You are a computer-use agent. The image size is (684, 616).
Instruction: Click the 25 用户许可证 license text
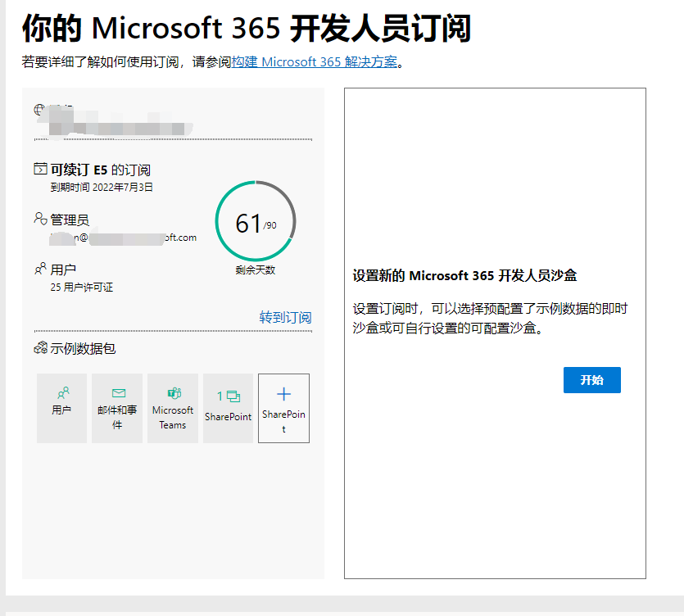[81, 287]
